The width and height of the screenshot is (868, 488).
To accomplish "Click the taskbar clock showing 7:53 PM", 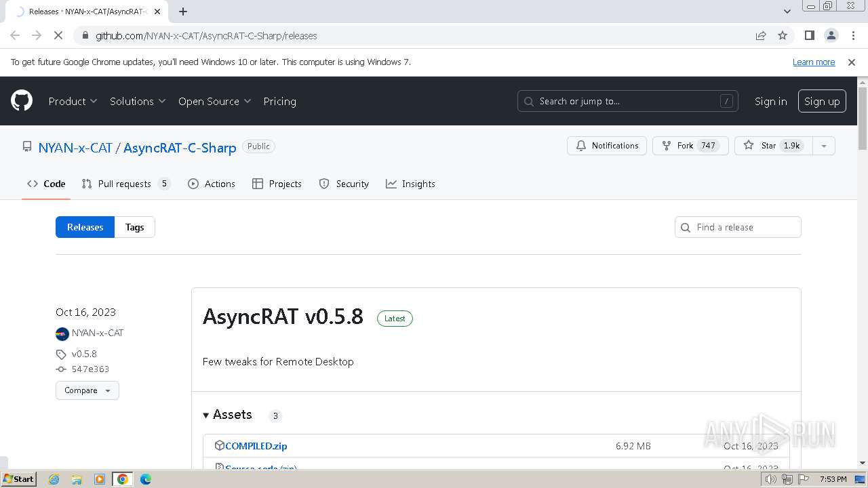I will [x=833, y=479].
